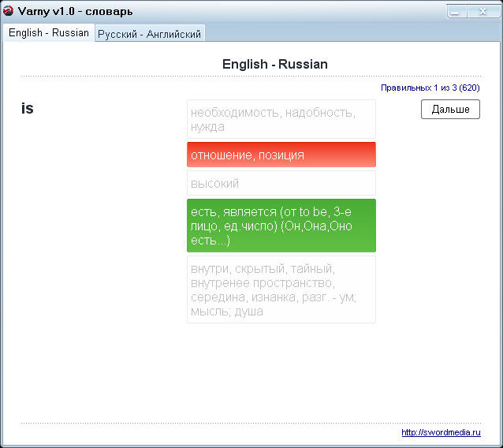Select the answer beginning "внутри, скрытый, тайный"
Viewport: 503px width, 448px height.
coord(281,289)
